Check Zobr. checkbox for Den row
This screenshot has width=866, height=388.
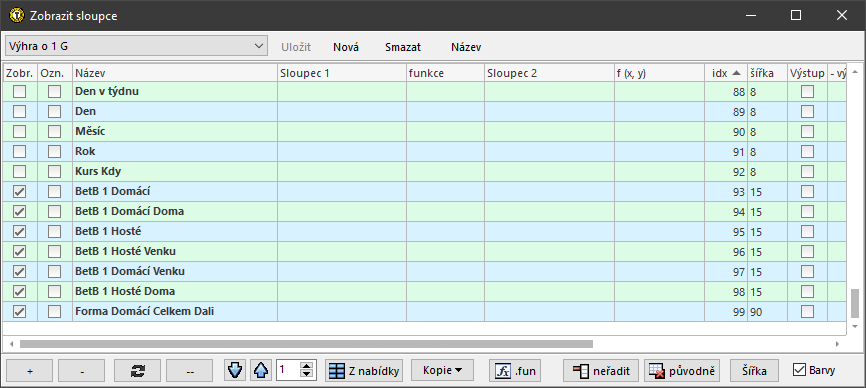click(19, 111)
